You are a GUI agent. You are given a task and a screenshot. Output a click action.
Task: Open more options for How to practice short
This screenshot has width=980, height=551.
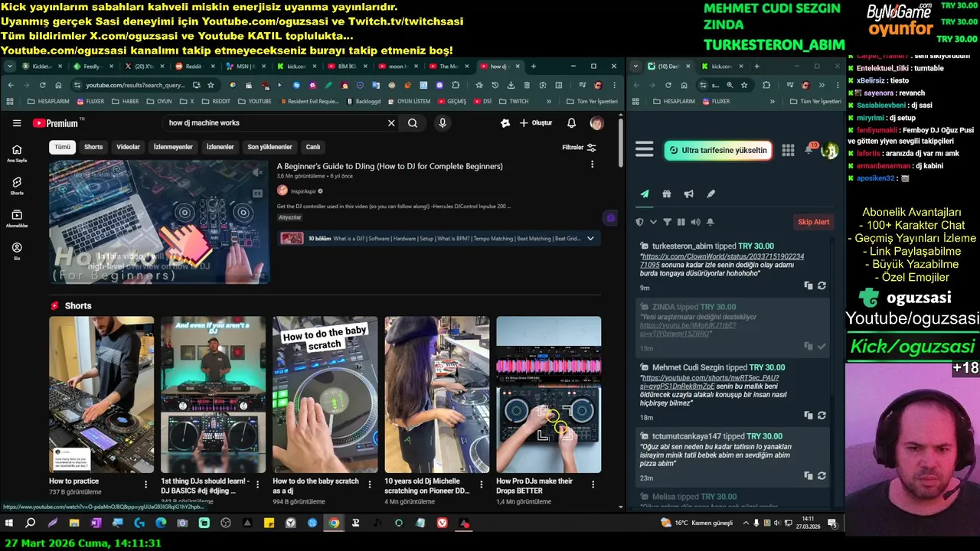pyautogui.click(x=146, y=484)
